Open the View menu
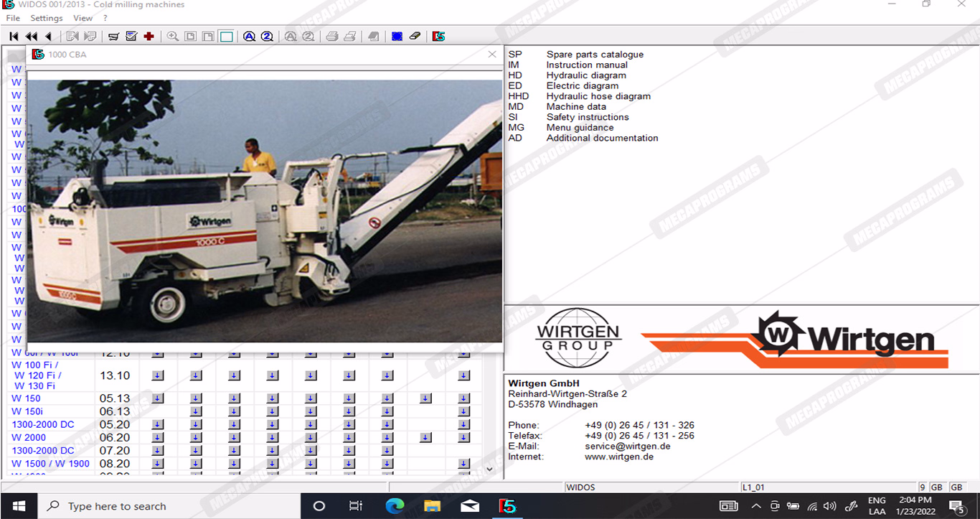The image size is (980, 519). point(83,18)
